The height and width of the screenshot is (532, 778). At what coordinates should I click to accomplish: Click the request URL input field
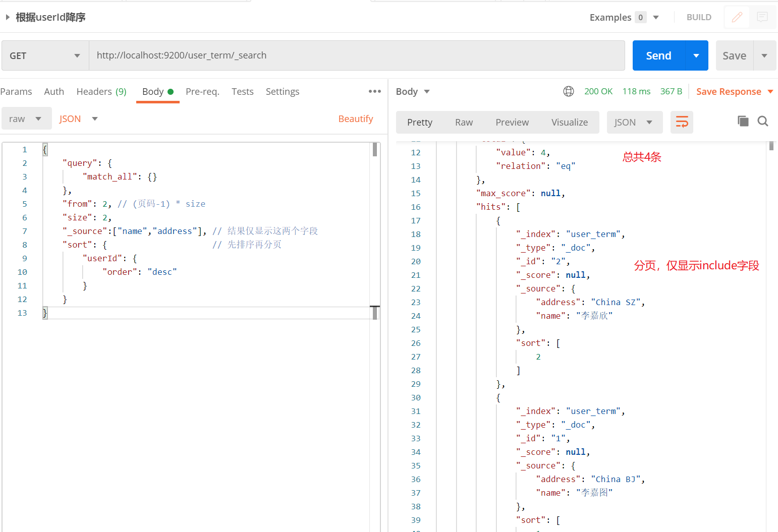pos(357,55)
